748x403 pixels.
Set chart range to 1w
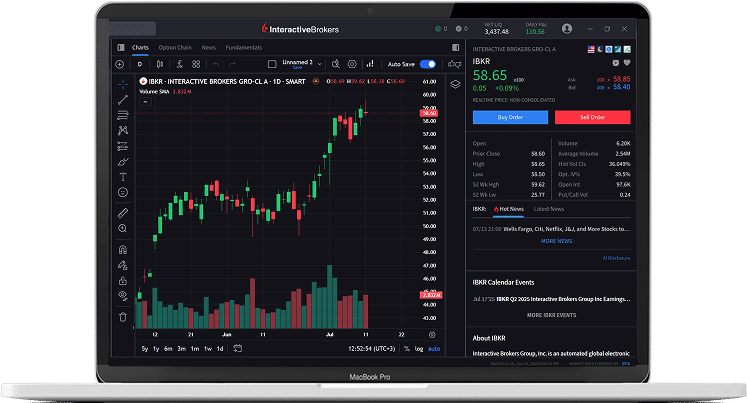tap(208, 349)
